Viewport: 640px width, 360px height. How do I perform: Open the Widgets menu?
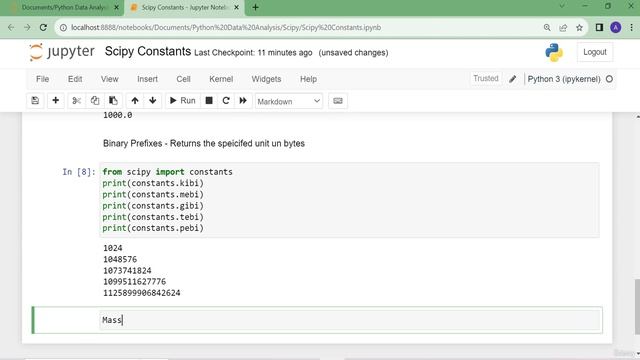click(266, 79)
